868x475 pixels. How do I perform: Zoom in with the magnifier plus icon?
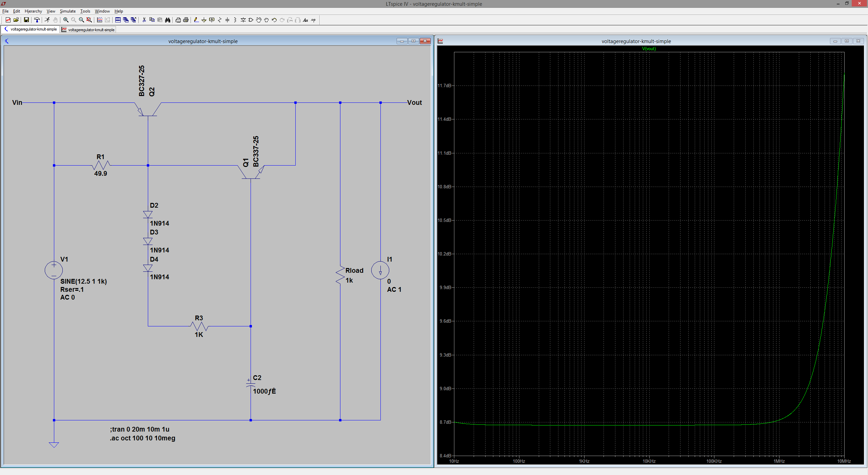pyautogui.click(x=66, y=20)
